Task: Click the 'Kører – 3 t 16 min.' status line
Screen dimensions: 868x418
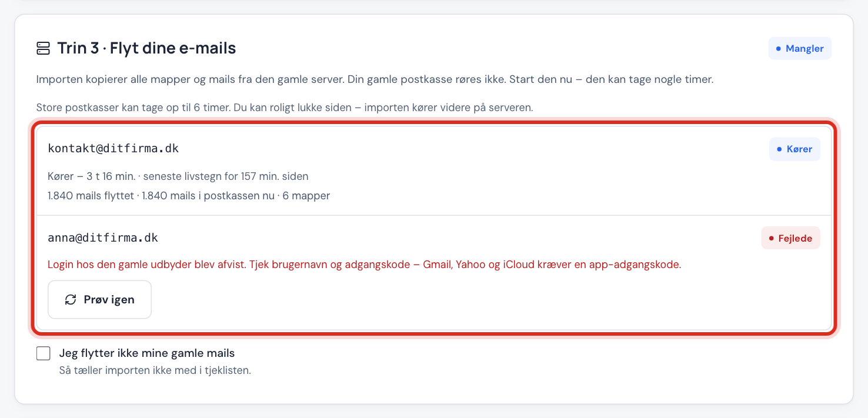Action: pyautogui.click(x=178, y=176)
